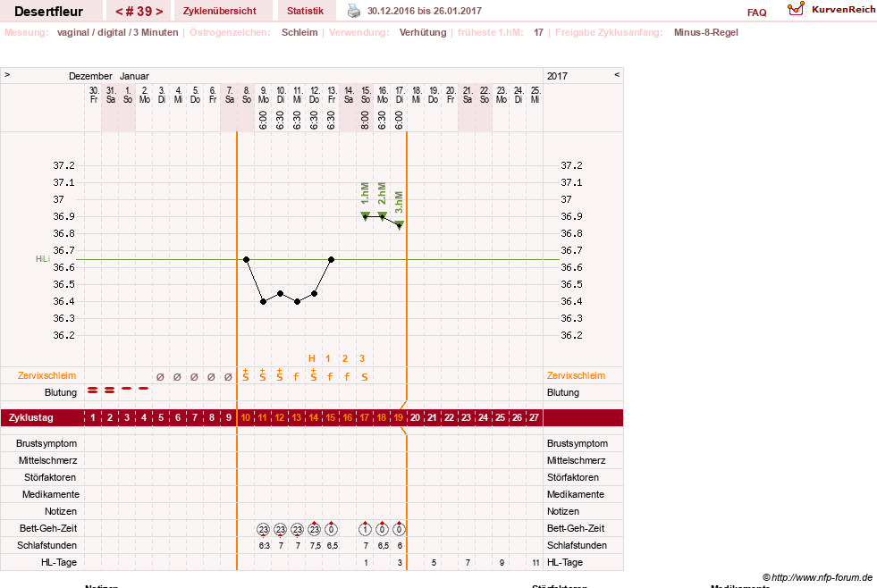Open the Zyklenübersicht tab
This screenshot has width=877, height=588.
coord(220,12)
